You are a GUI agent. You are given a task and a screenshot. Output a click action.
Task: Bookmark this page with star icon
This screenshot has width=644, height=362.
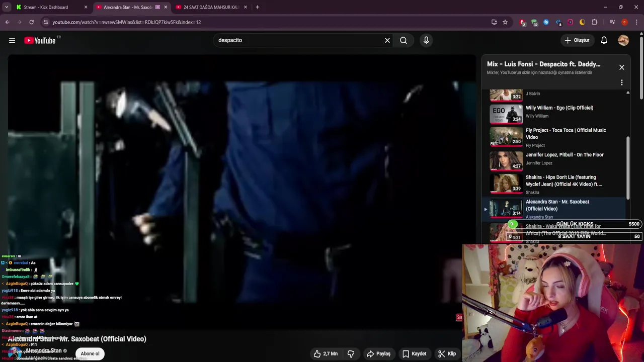(x=505, y=22)
